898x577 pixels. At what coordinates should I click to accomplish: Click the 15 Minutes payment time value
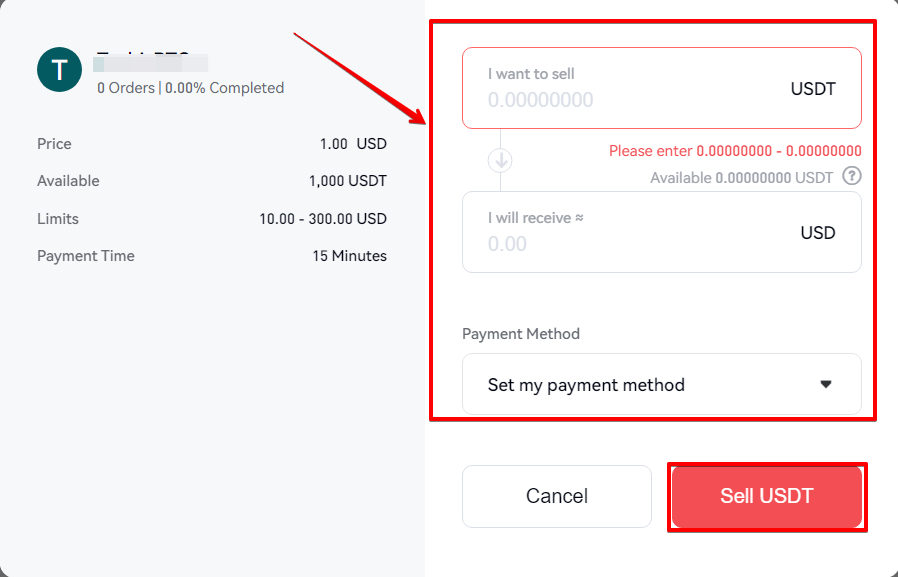349,256
